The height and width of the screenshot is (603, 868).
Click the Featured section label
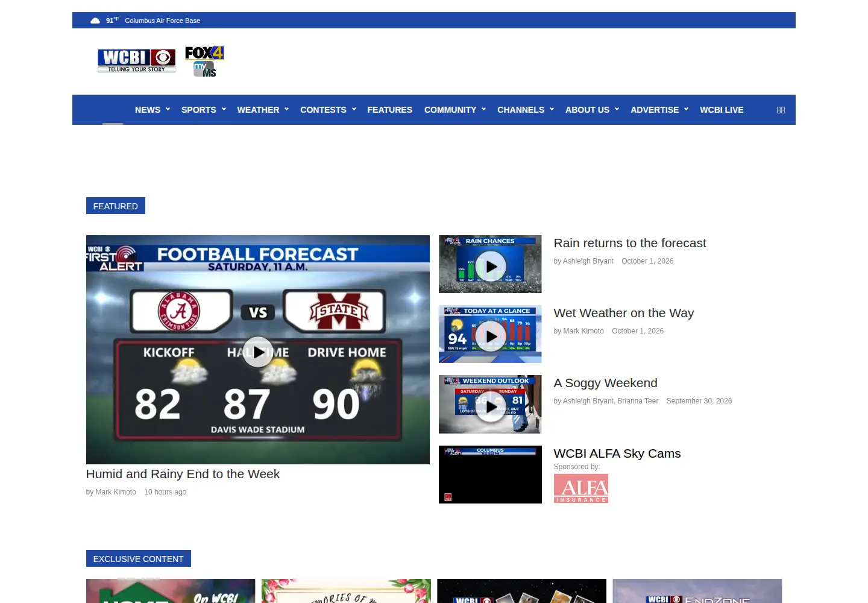(x=116, y=206)
